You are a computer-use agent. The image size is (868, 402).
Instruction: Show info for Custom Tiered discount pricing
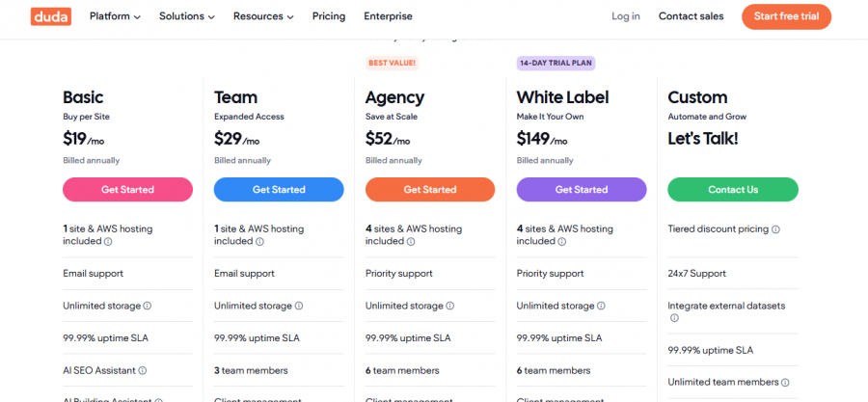pos(775,229)
